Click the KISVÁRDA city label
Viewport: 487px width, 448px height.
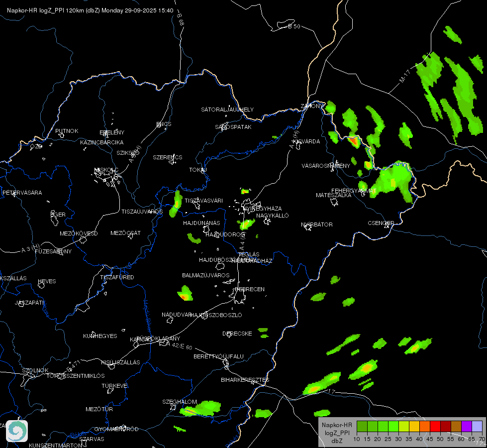307,141
